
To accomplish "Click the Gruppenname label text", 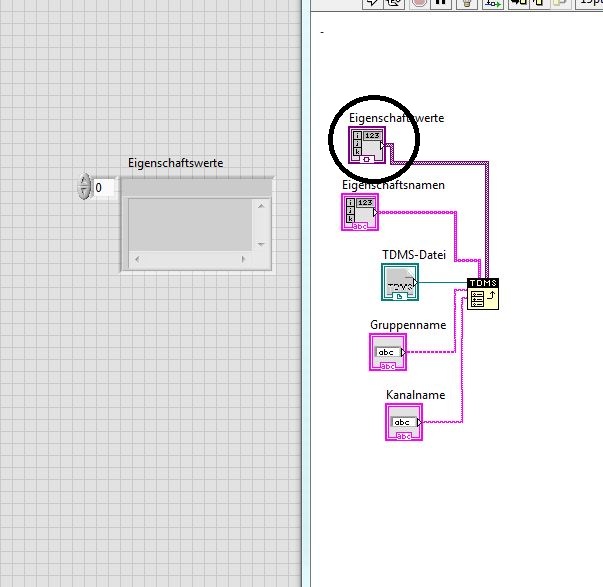I will pyautogui.click(x=408, y=325).
